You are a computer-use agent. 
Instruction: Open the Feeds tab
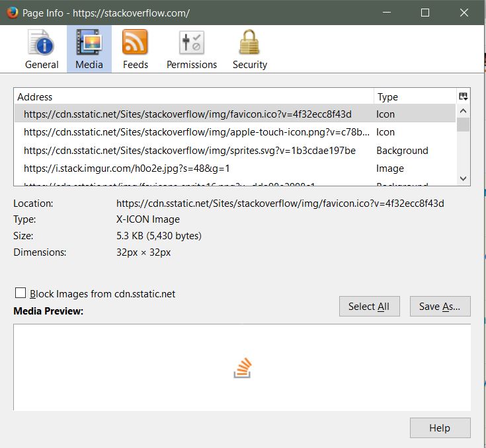click(136, 50)
